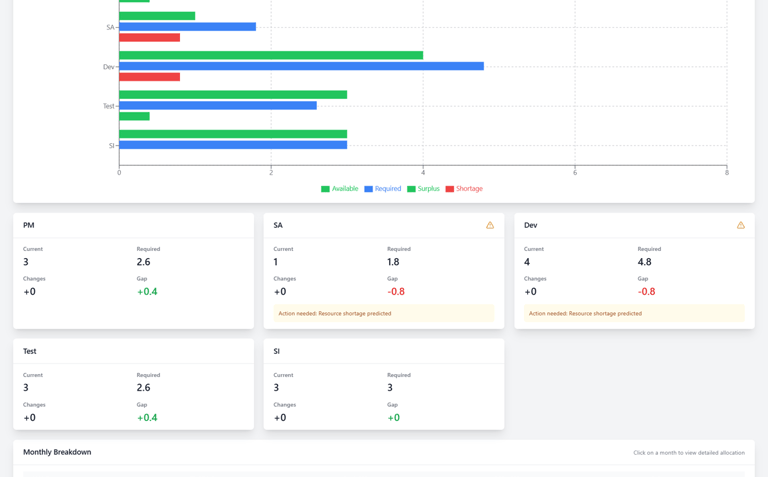Click the SA gap value -0.8

pos(396,292)
